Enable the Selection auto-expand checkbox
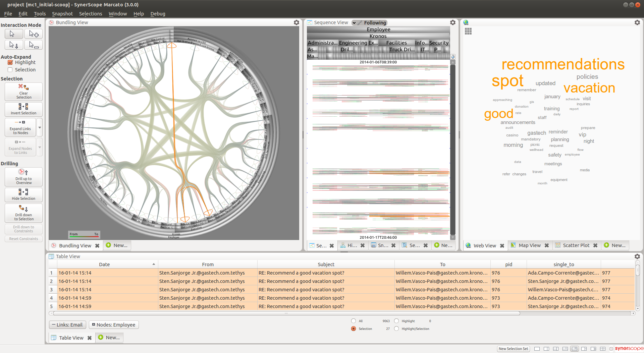 pos(10,70)
